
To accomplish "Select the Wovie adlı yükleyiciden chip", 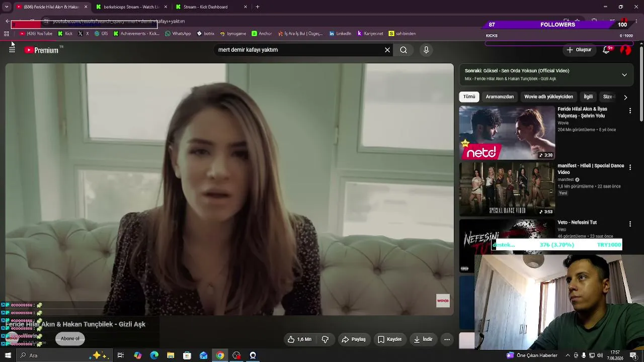I will coord(548,97).
